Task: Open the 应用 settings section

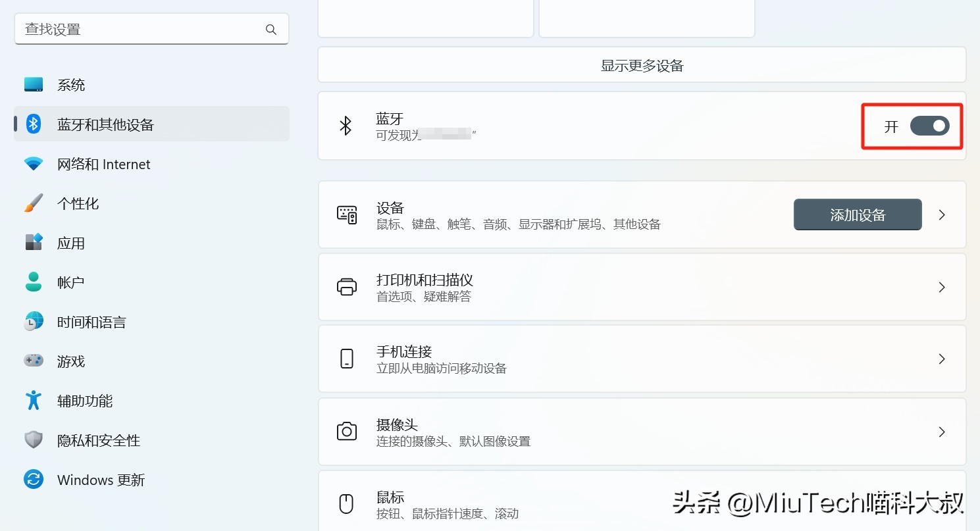Action: tap(71, 243)
